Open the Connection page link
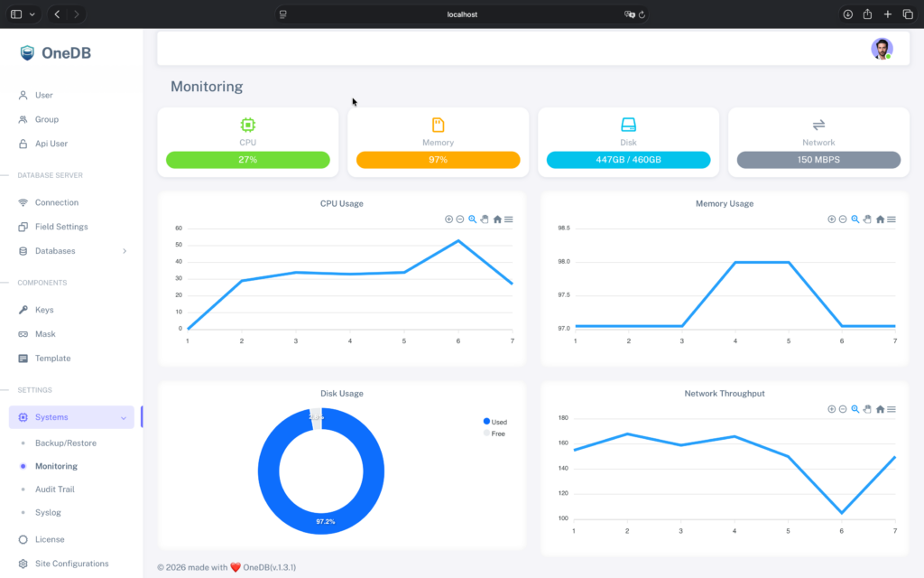Viewport: 924px width, 578px height. point(56,202)
